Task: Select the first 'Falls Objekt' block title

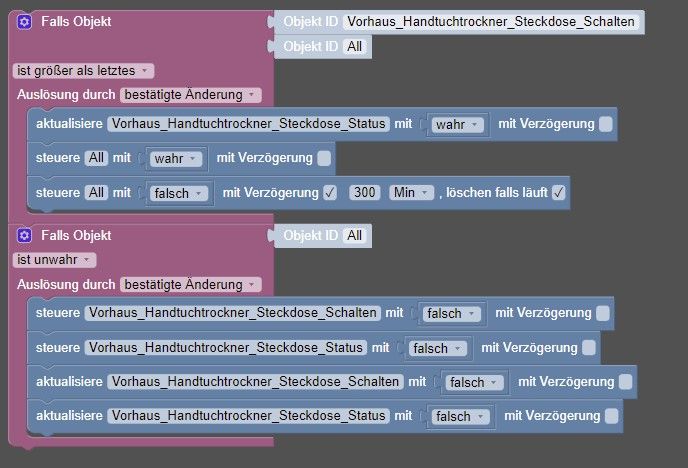Action: coord(76,21)
